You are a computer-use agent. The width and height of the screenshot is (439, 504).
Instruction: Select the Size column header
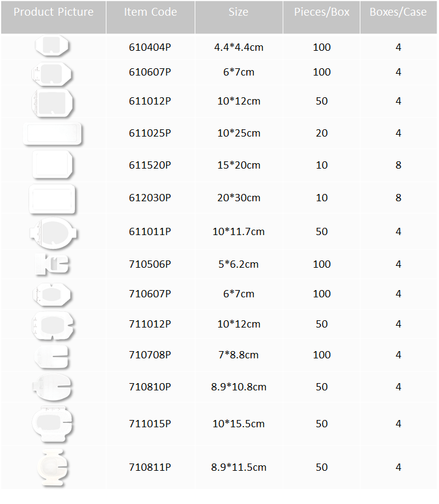pyautogui.click(x=238, y=12)
